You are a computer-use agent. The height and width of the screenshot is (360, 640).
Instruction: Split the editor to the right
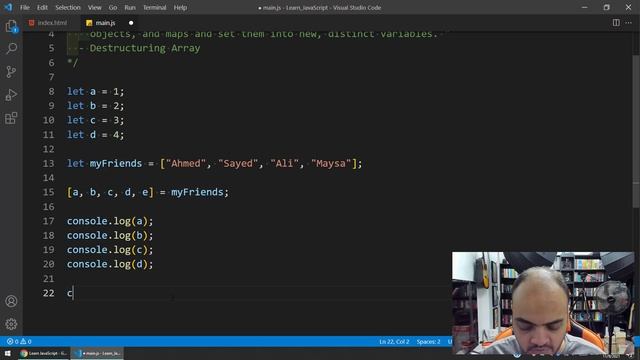[616, 23]
